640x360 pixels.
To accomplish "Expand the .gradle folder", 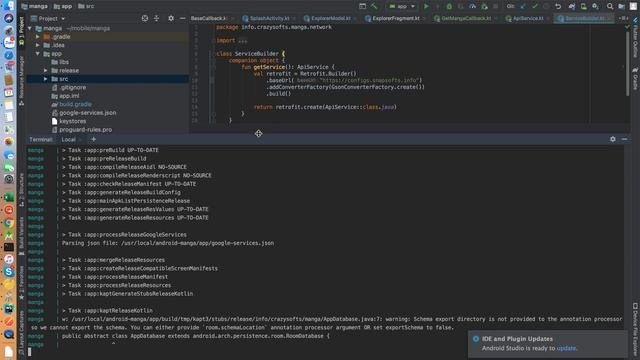I will click(38, 37).
